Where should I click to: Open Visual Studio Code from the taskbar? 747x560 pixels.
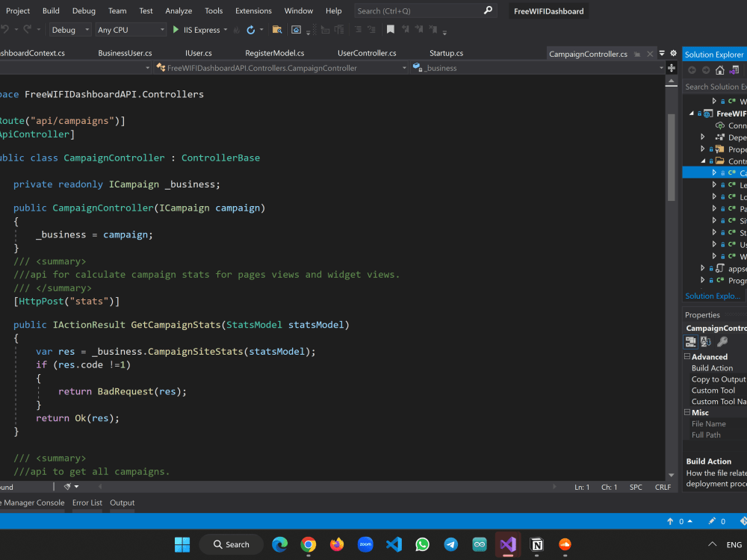tap(394, 544)
